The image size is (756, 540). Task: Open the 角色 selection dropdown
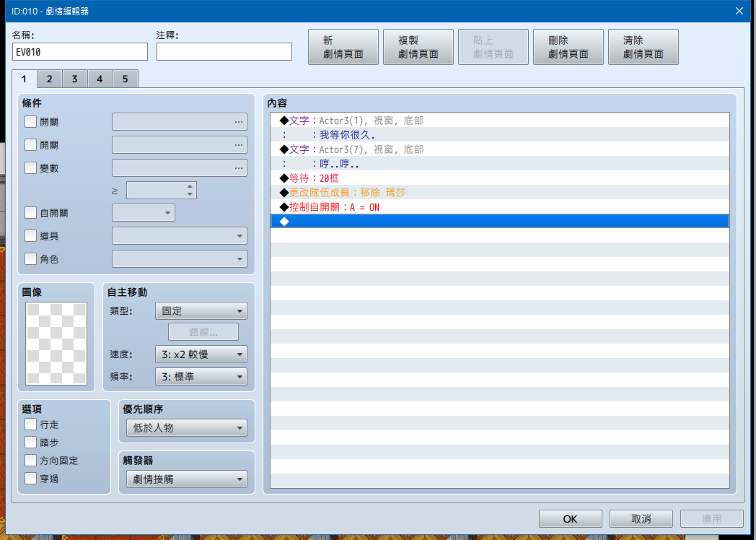pos(180,259)
